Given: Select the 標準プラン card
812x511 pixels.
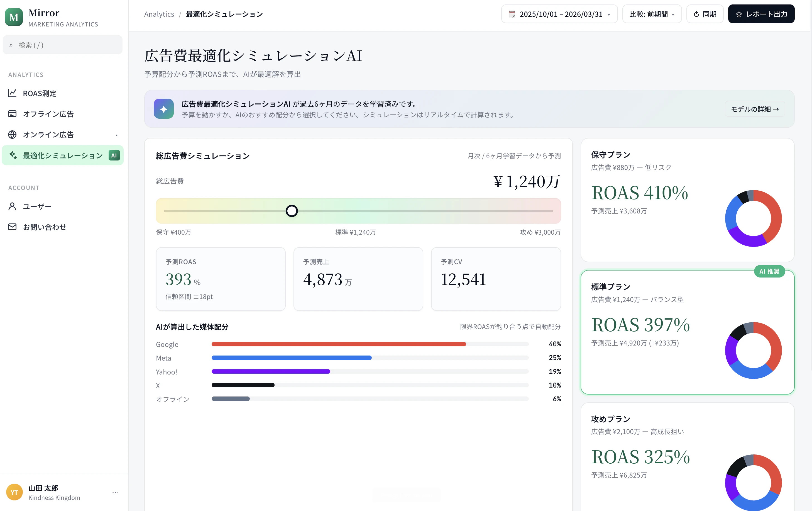Looking at the screenshot, I should point(687,332).
